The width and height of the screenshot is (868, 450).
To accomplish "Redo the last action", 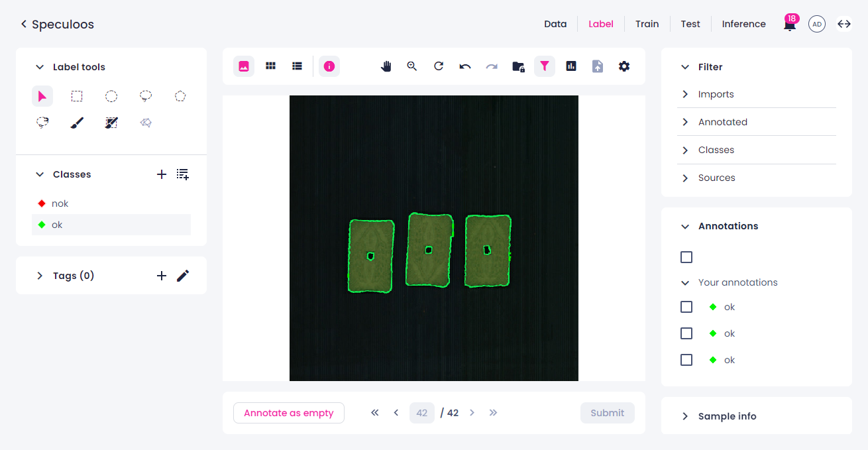I will tap(492, 66).
